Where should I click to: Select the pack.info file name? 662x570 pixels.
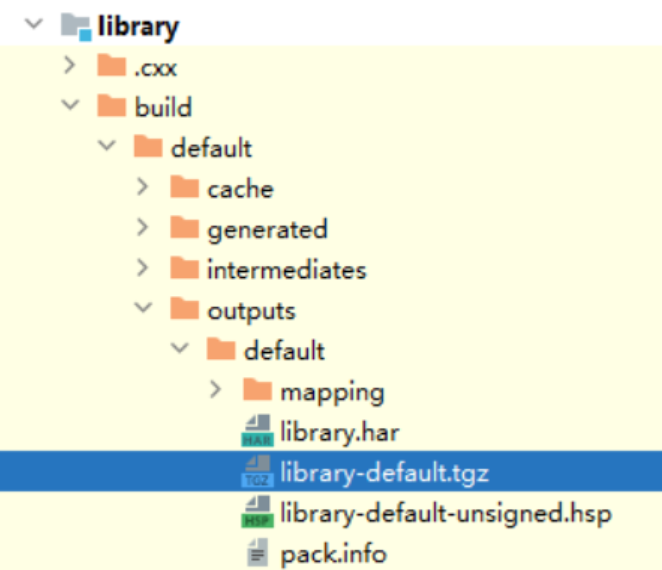333,553
